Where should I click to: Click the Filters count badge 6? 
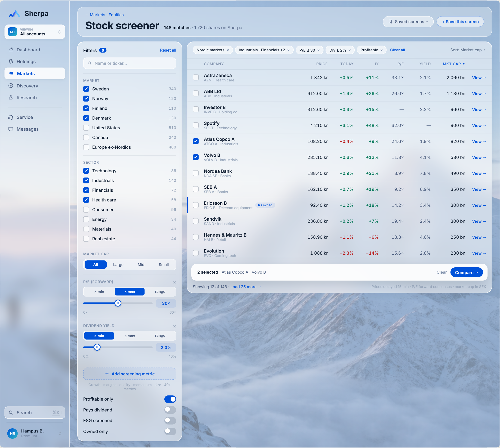coord(103,50)
